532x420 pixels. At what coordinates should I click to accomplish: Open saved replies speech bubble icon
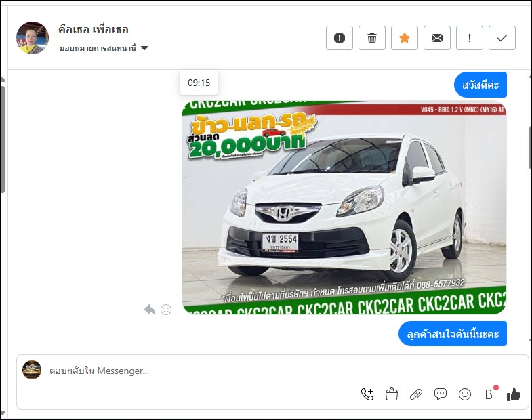[x=441, y=394]
